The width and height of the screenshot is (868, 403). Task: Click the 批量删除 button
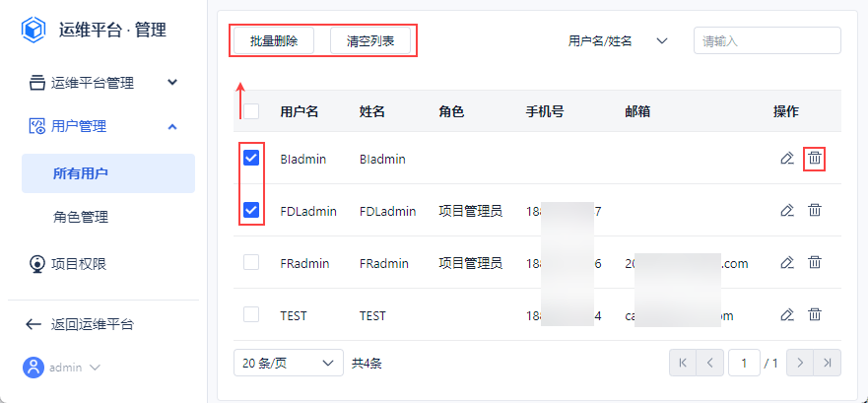click(274, 40)
